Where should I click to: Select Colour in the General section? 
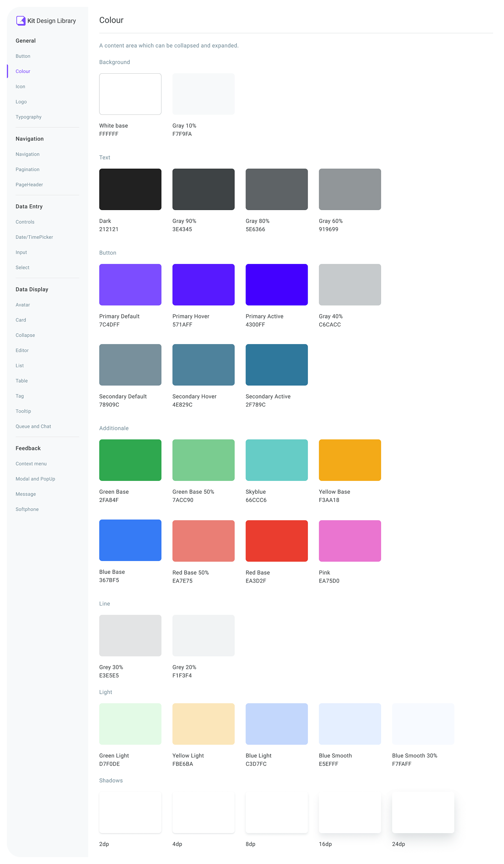tap(23, 71)
